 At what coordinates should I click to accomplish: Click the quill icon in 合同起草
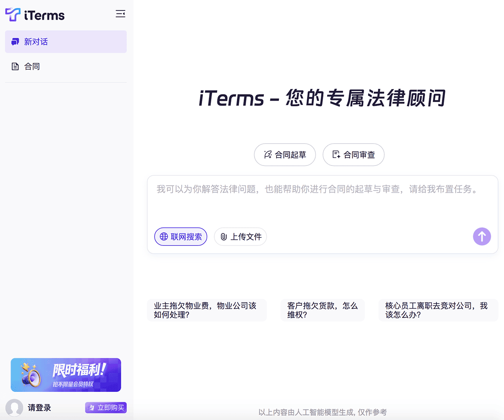pos(268,155)
